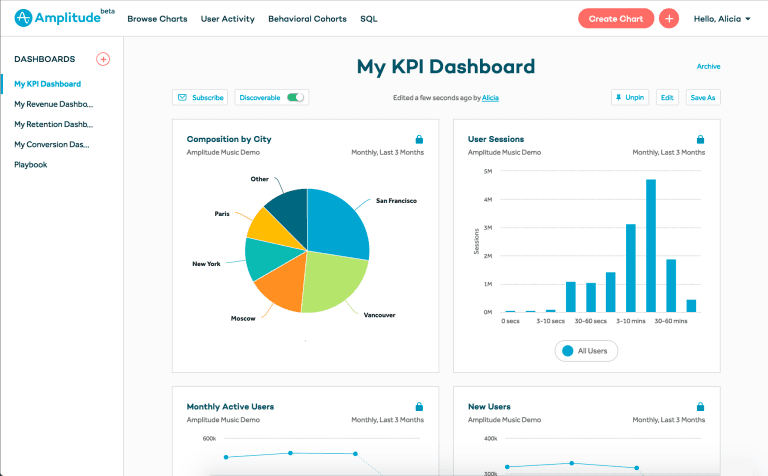Click the Subscribe button with envelope

[199, 97]
